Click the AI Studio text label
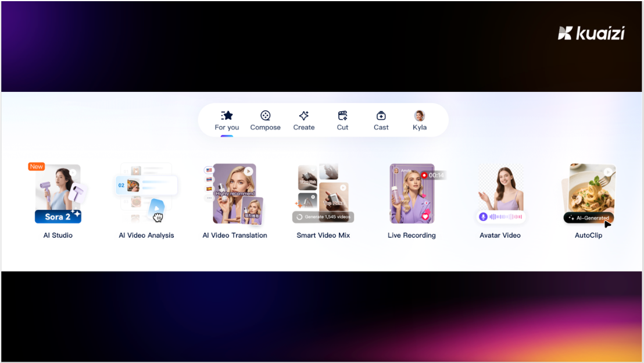Screen dimensions: 644x363 pos(58,236)
